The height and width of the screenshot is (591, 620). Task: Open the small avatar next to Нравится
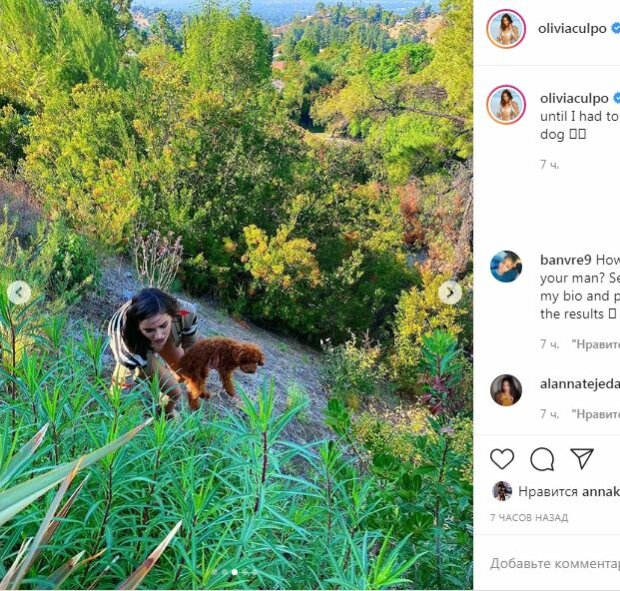click(502, 491)
